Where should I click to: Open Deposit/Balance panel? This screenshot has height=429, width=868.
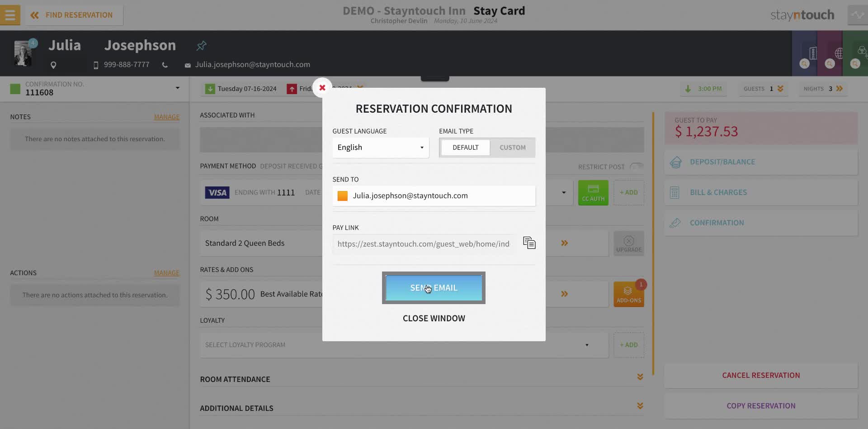(761, 162)
